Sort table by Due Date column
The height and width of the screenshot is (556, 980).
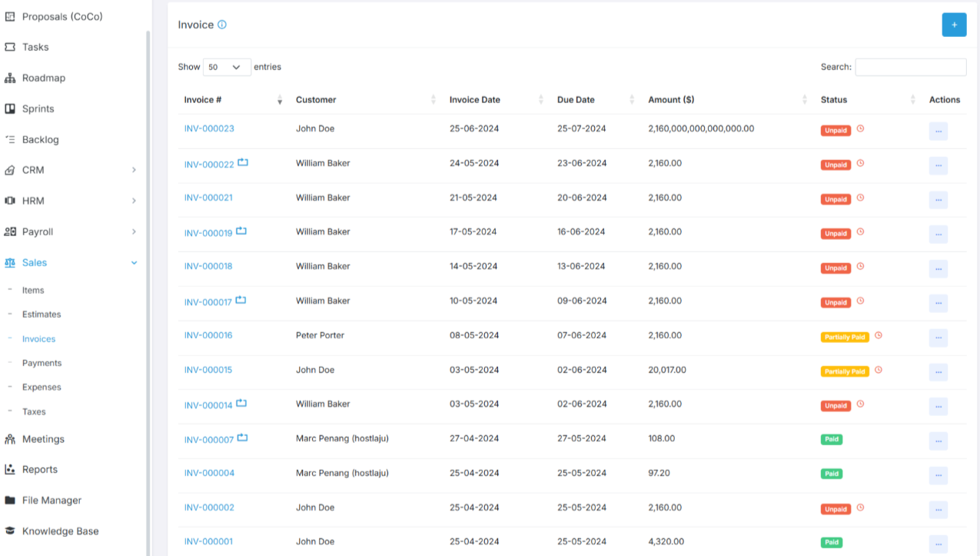click(576, 100)
